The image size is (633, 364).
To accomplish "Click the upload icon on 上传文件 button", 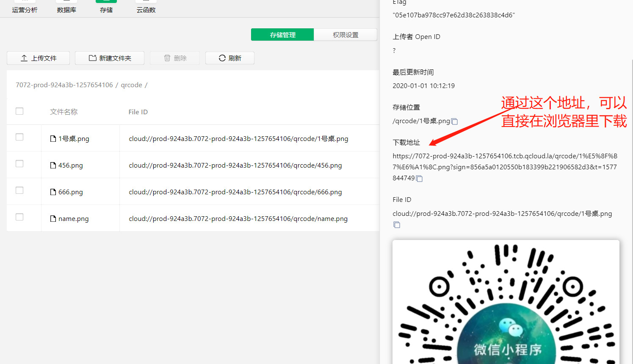I will 24,58.
